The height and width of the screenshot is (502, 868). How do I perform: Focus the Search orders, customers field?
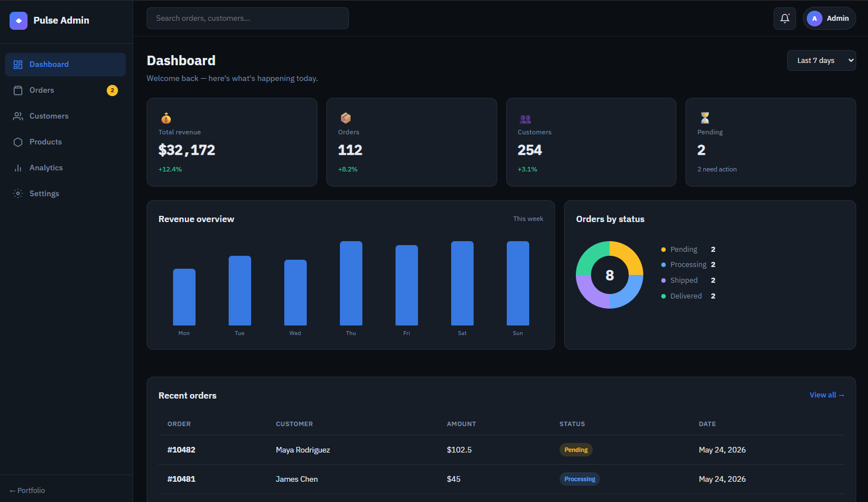click(x=248, y=19)
